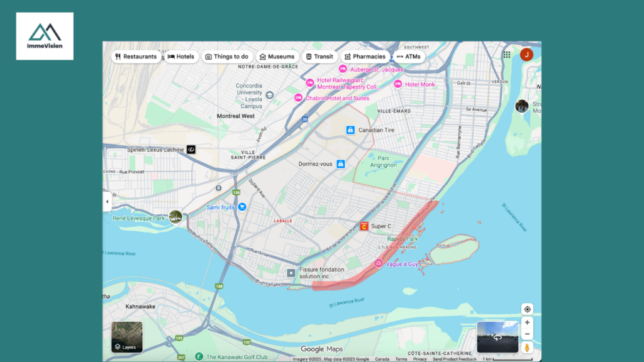Zoom out with the minus button

[x=527, y=334]
